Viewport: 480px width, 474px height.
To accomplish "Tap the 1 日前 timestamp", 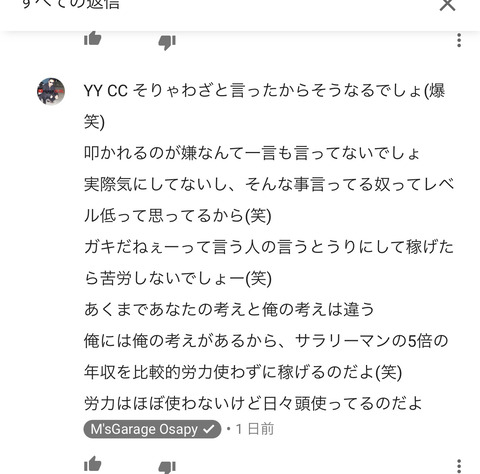I will (255, 429).
